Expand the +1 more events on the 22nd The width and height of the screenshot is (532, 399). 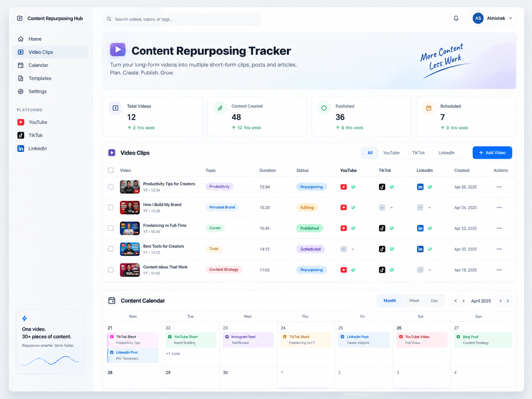173,354
